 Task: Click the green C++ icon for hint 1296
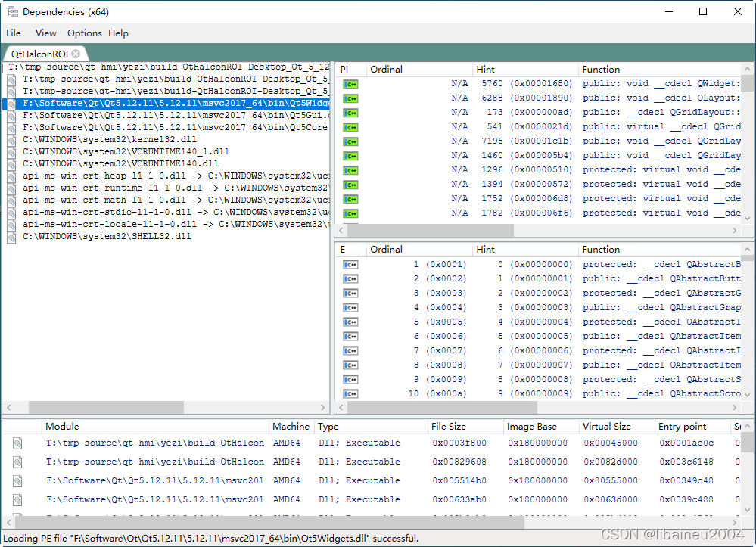click(x=350, y=170)
